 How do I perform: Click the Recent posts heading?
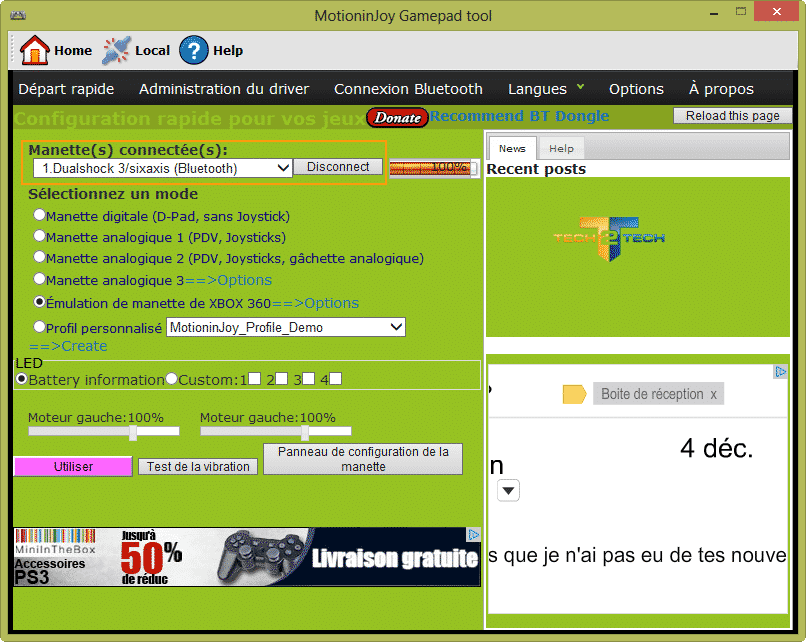click(x=536, y=169)
